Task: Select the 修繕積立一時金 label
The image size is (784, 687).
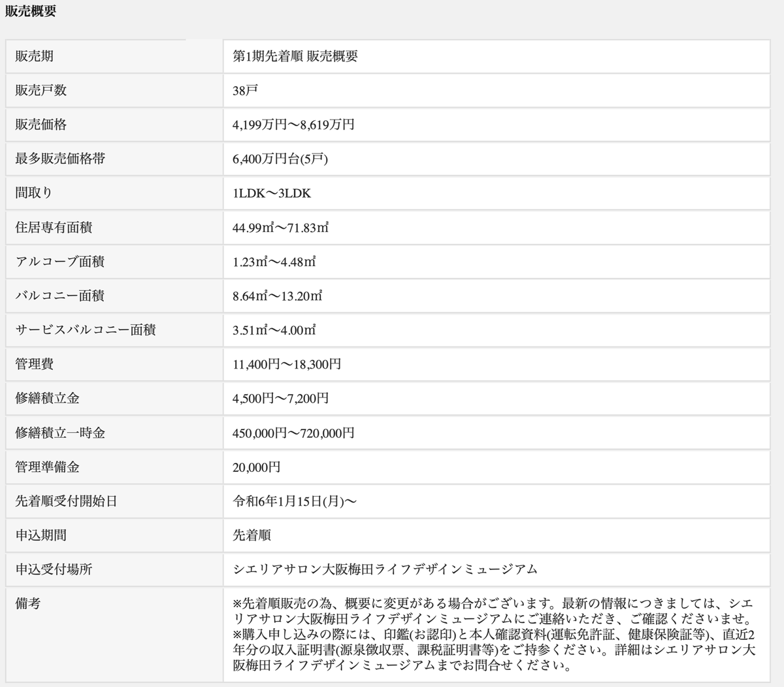Action: click(60, 433)
